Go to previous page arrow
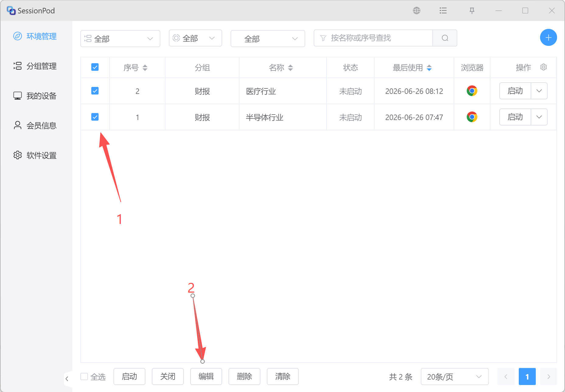 [x=506, y=377]
